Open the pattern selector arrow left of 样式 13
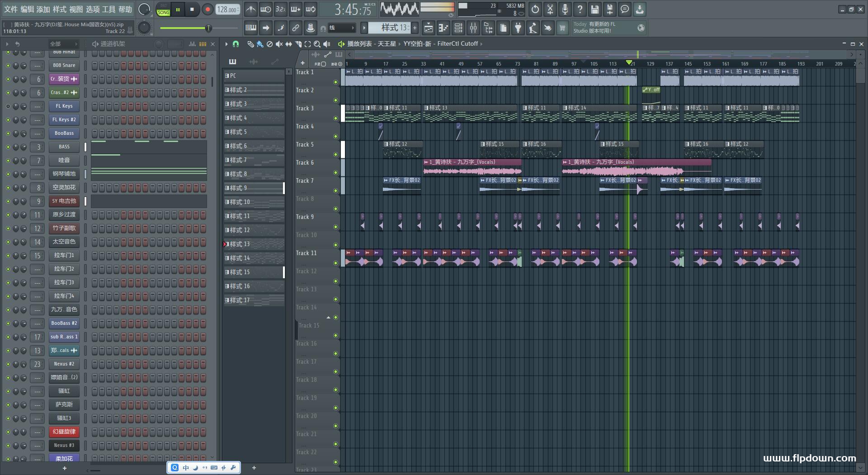This screenshot has width=868, height=475. tap(364, 28)
